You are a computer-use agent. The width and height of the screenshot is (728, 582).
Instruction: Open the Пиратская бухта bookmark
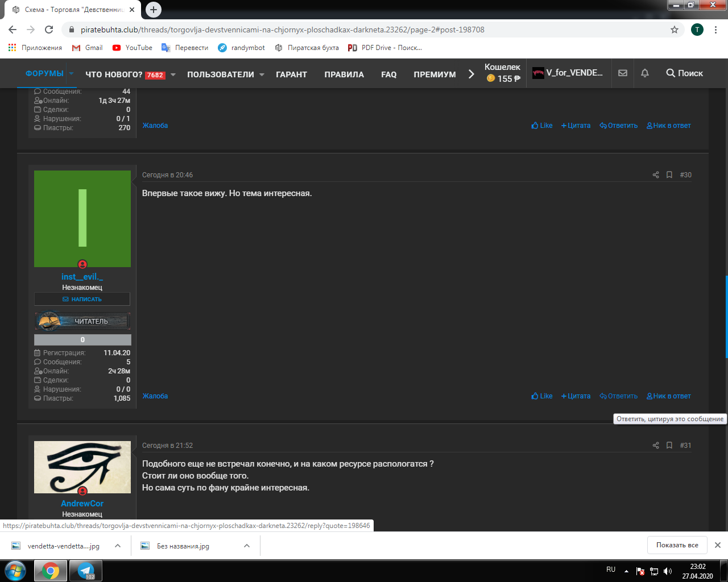point(307,48)
